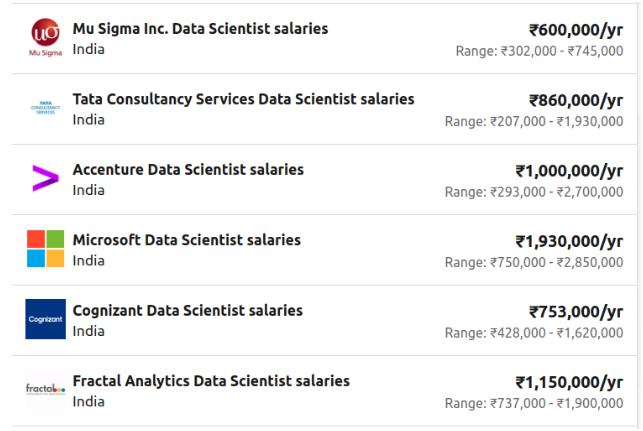Open Cognizant Data Scientist salaries link
Screen dimensions: 643x431
pos(187,311)
